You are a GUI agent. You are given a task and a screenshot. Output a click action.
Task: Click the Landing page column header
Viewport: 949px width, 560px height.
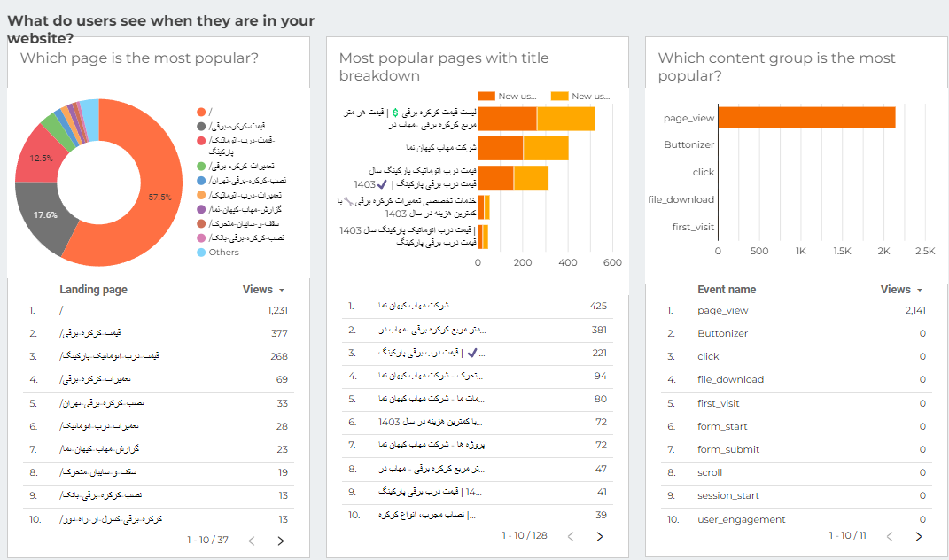click(93, 290)
